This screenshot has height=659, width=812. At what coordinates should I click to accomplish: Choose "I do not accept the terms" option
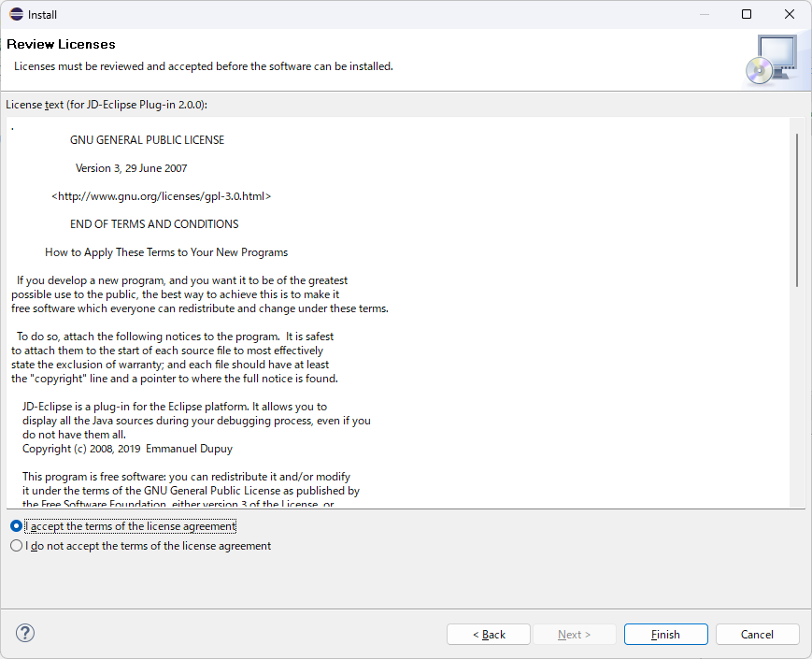tap(17, 546)
